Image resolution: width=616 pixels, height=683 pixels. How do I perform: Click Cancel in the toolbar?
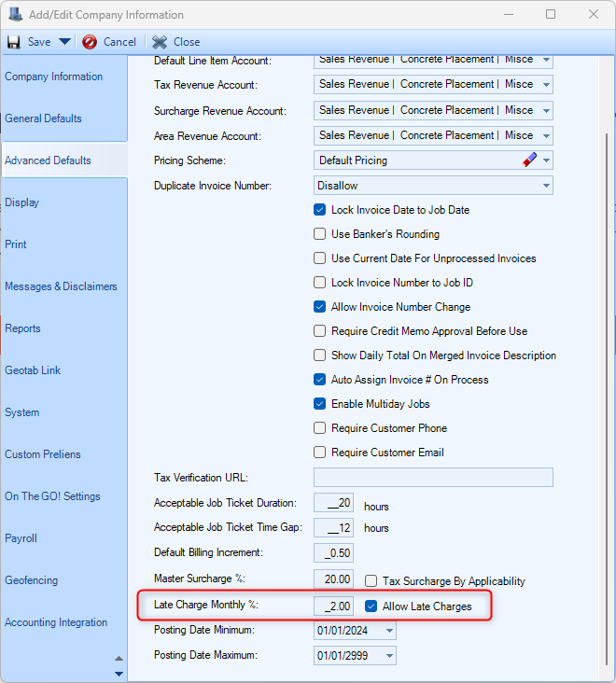click(x=119, y=42)
